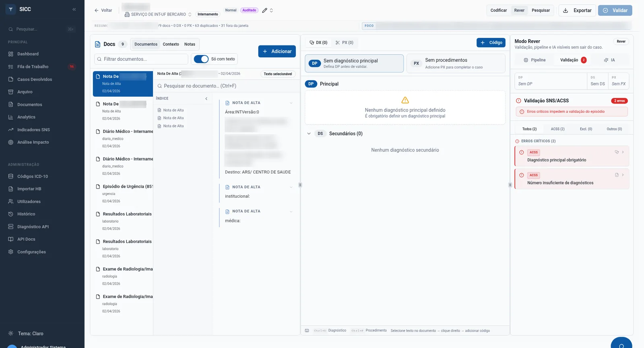
Task: Click the Pesquisar search field in sidebar
Action: [41, 29]
